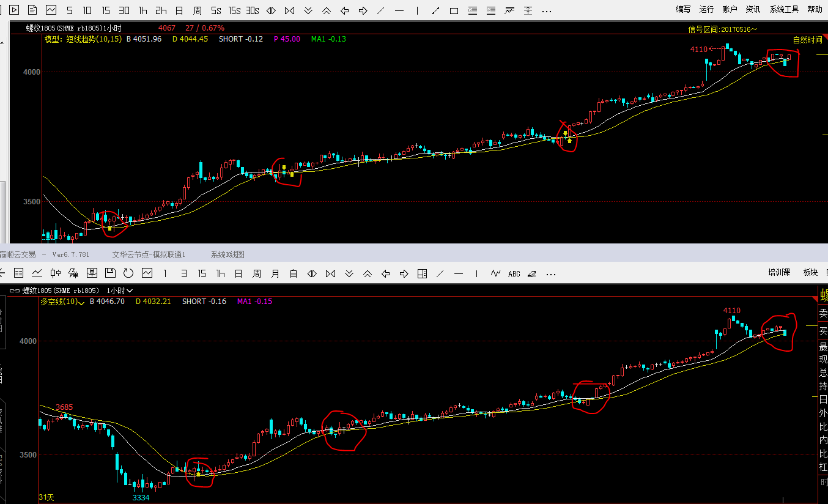Select the 1h period in top toolbar

coord(142,10)
